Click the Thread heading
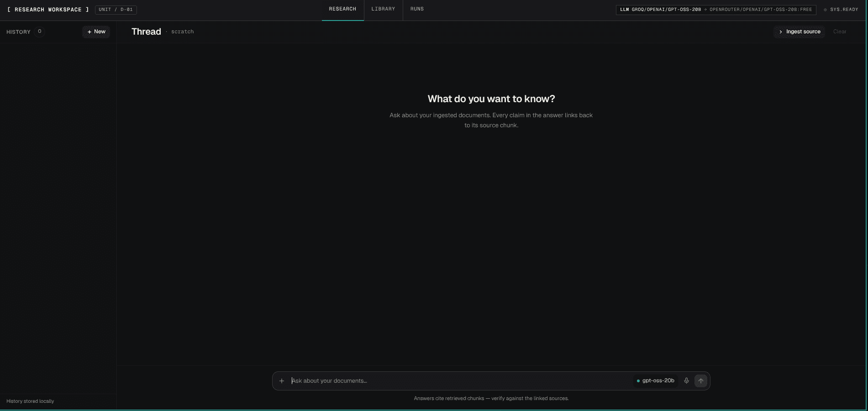The image size is (868, 411). pos(146,31)
